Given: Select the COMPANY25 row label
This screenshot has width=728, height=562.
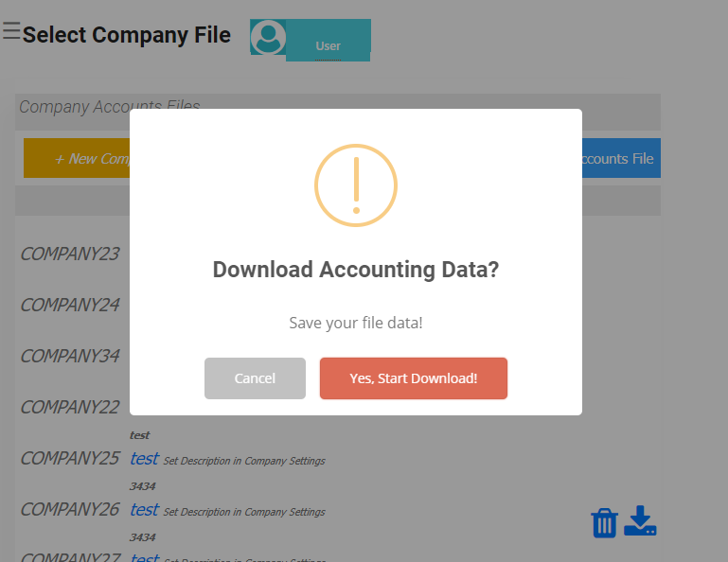Looking at the screenshot, I should pos(70,458).
